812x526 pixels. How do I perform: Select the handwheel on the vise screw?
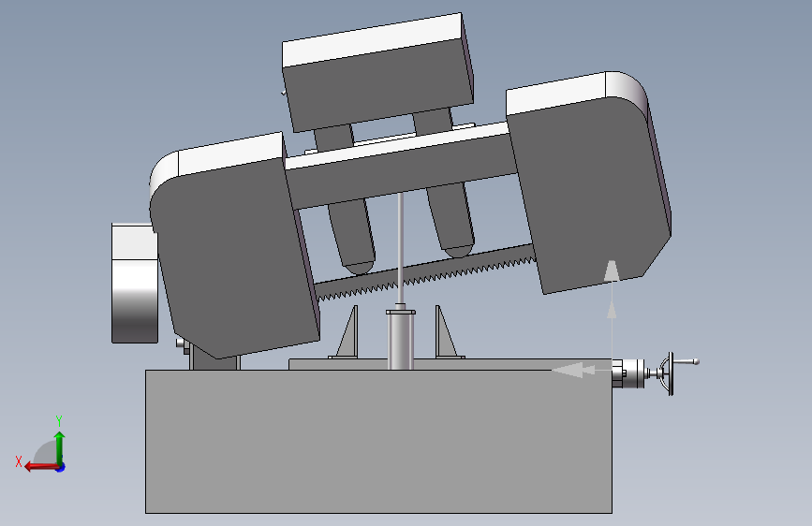[x=670, y=373]
